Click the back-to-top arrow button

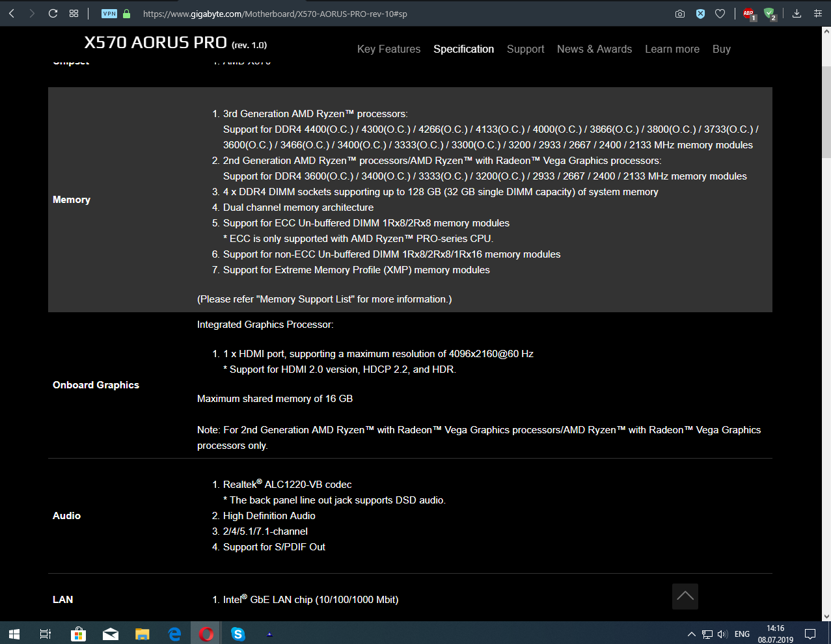[685, 597]
